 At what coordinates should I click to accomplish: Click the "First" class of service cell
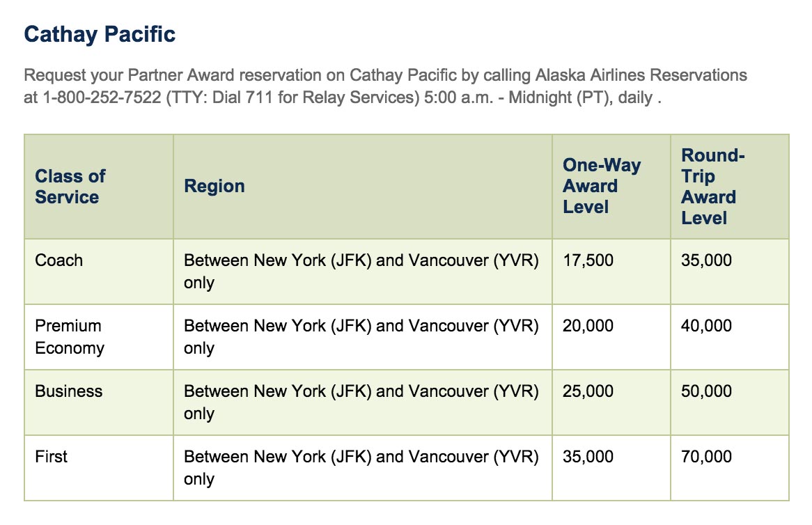pyautogui.click(x=52, y=457)
